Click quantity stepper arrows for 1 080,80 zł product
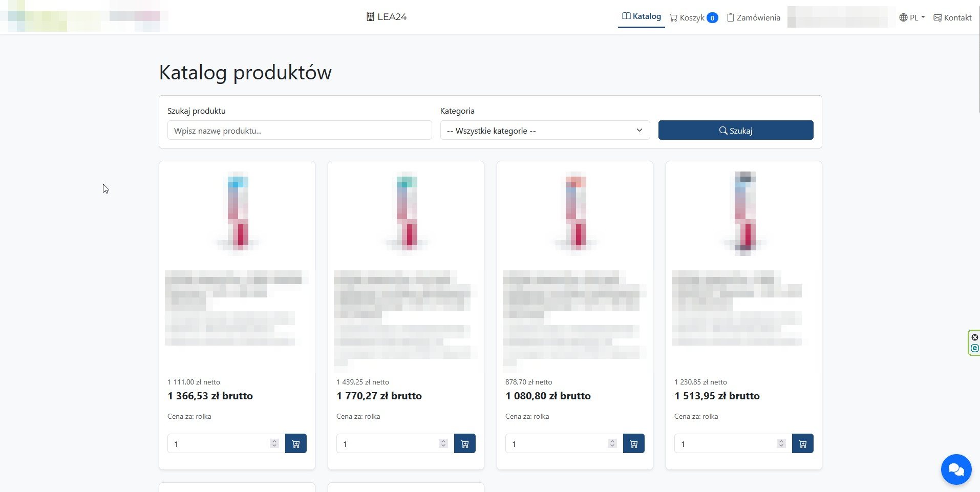The height and width of the screenshot is (492, 980). (x=612, y=443)
